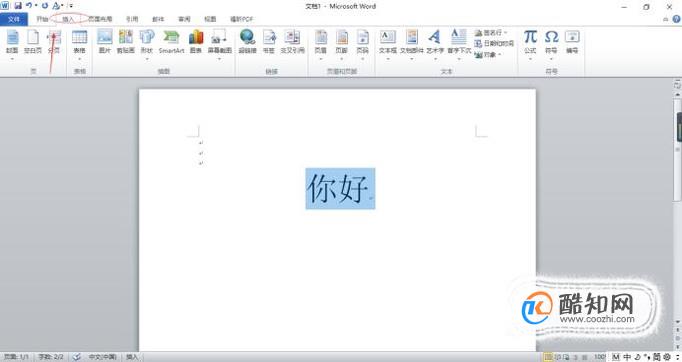
Task: Toggle the spelling proofing check icon in status bar
Action: (77, 357)
